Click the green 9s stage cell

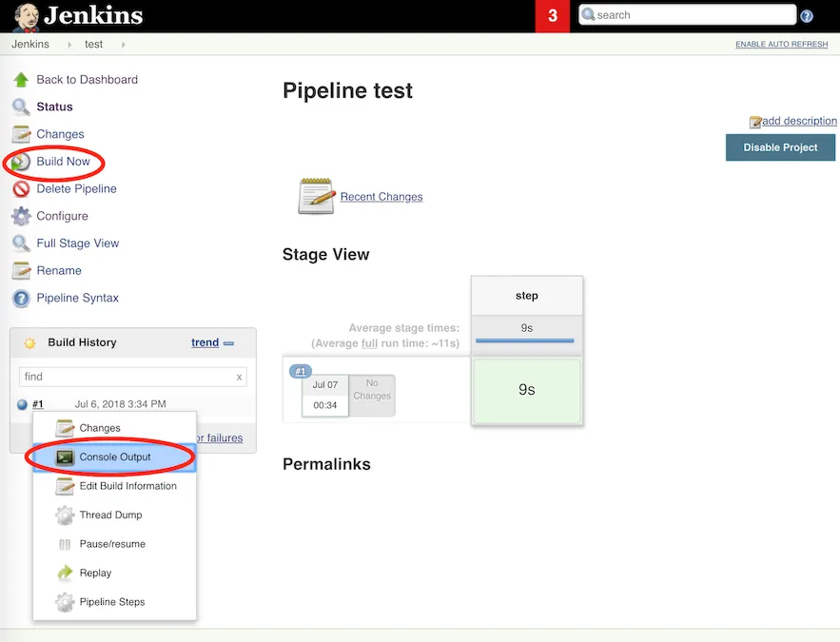point(527,390)
